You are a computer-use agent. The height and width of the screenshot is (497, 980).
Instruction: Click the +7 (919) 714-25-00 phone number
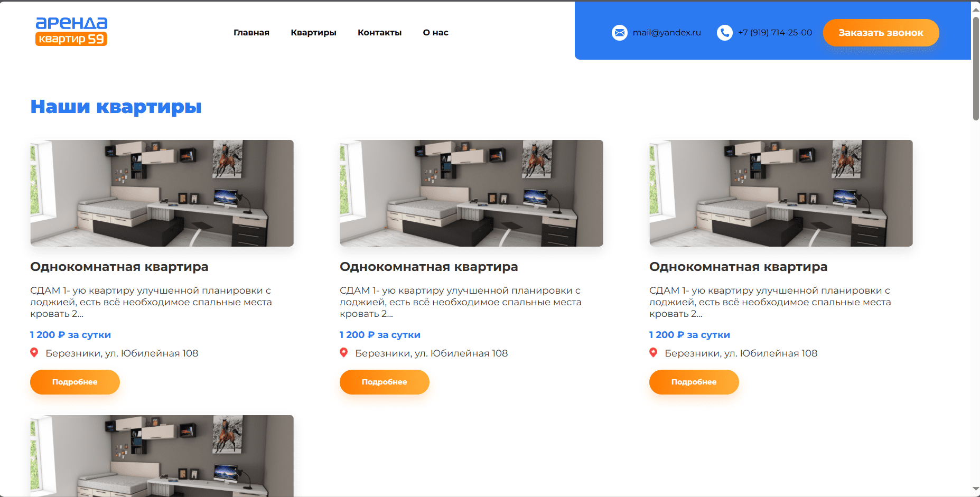(x=775, y=33)
